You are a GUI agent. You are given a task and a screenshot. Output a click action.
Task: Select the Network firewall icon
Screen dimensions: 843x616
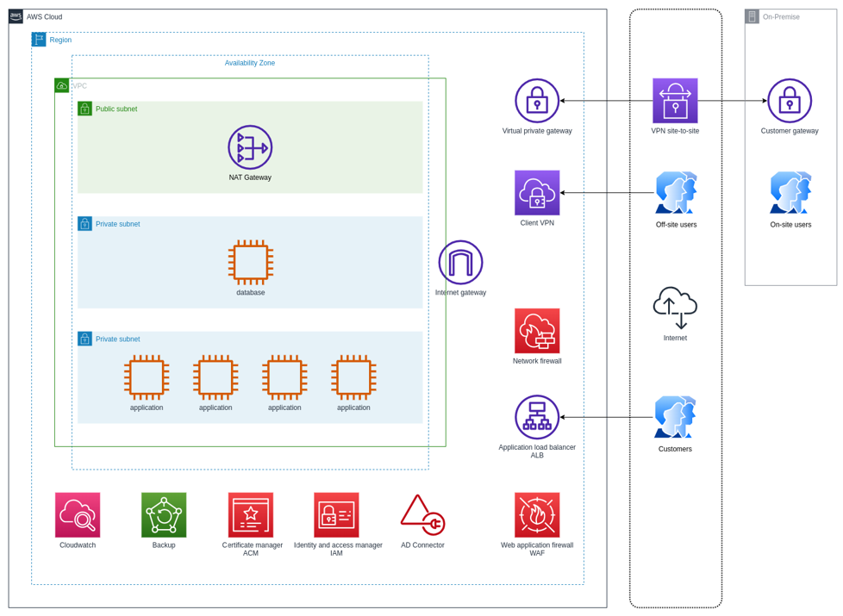pyautogui.click(x=537, y=331)
